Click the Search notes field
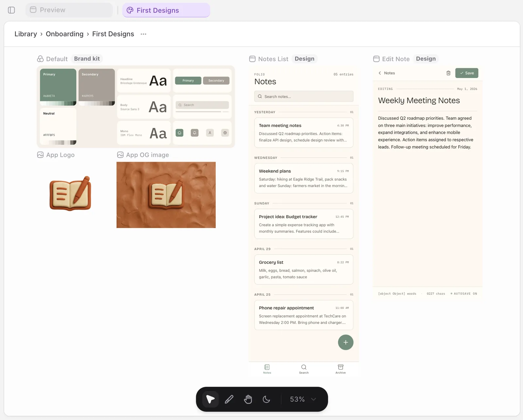 (x=304, y=96)
